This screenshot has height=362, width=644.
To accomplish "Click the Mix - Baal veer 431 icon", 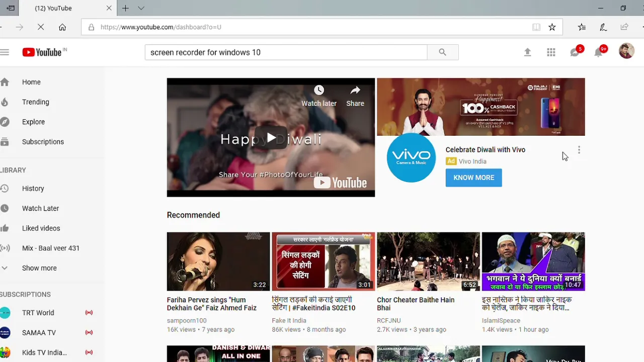I will click(5, 248).
